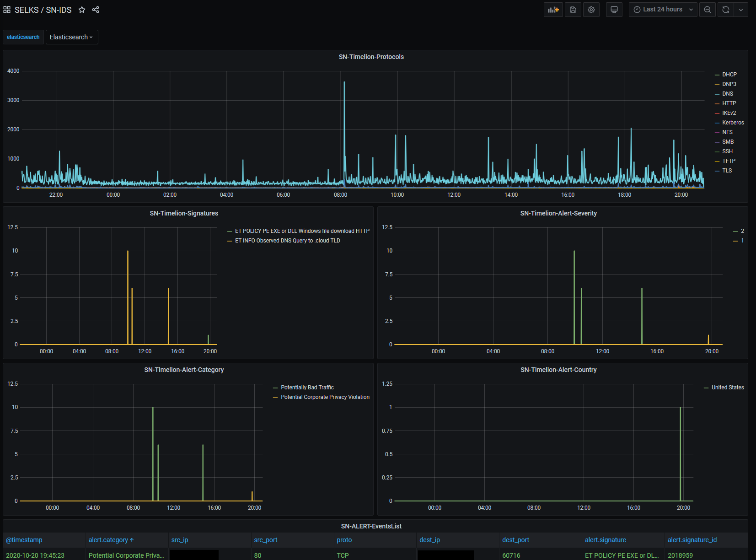Zoom out the time range
Viewport: 756px width, 560px height.
pyautogui.click(x=708, y=10)
